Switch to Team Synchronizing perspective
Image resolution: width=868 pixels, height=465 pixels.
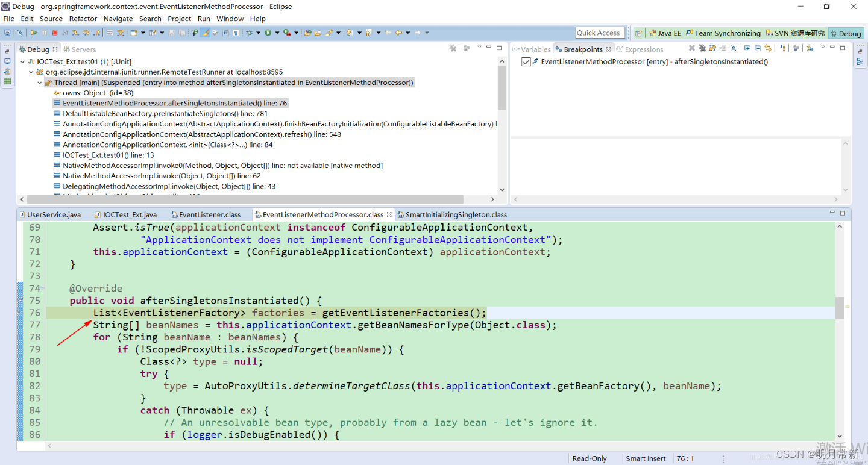click(723, 33)
